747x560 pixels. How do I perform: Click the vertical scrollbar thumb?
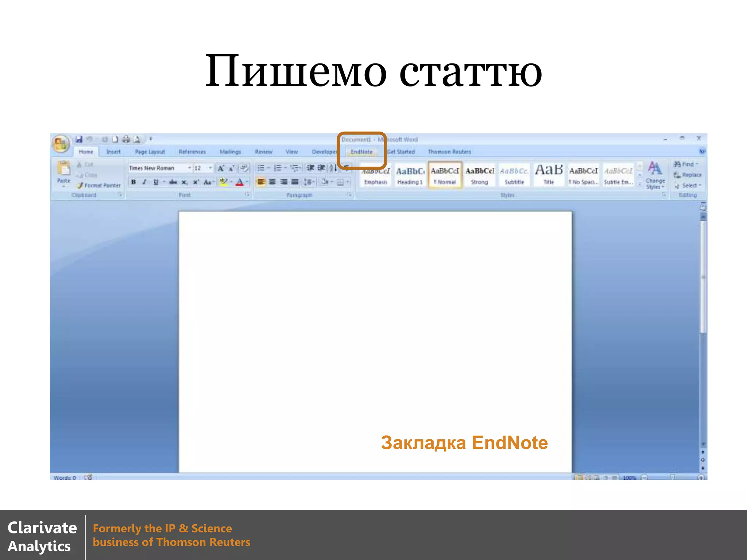tap(703, 277)
